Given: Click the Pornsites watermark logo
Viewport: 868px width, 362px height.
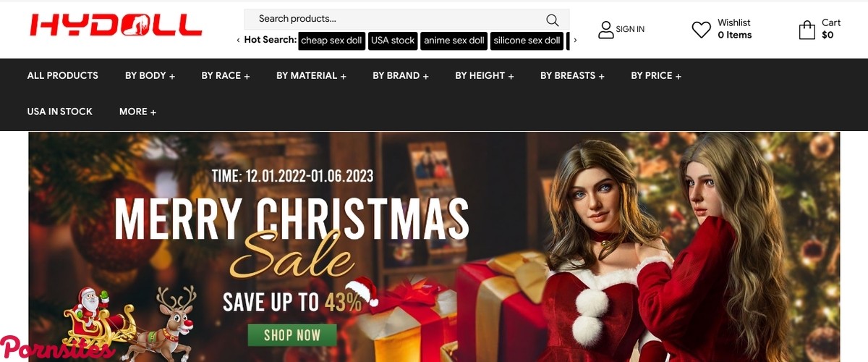Looking at the screenshot, I should (56, 348).
